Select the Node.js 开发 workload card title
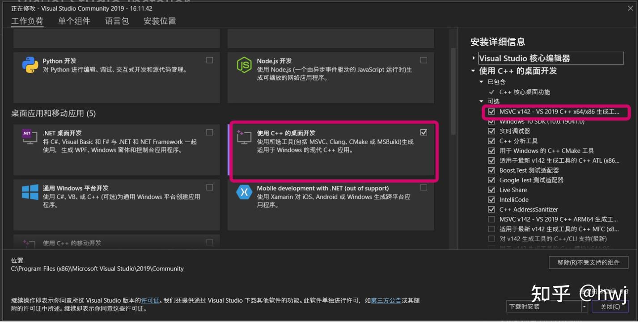Screen dimensions: 644x324 click(274, 61)
